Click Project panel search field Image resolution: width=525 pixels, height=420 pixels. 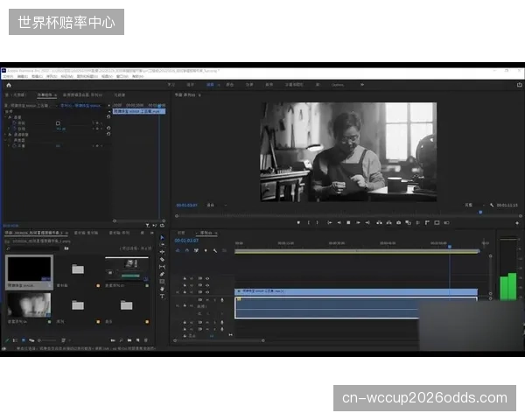33,248
